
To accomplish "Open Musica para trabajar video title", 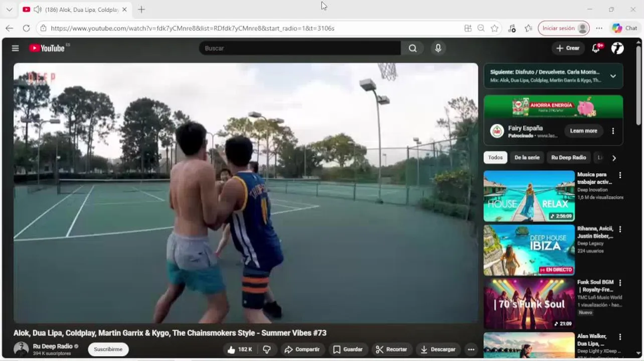I will click(595, 178).
